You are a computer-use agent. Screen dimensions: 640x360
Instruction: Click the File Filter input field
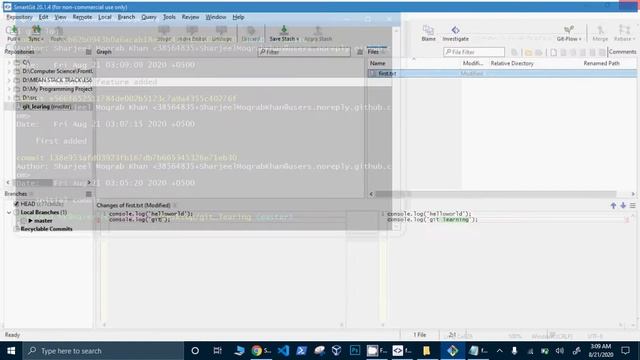(474, 52)
